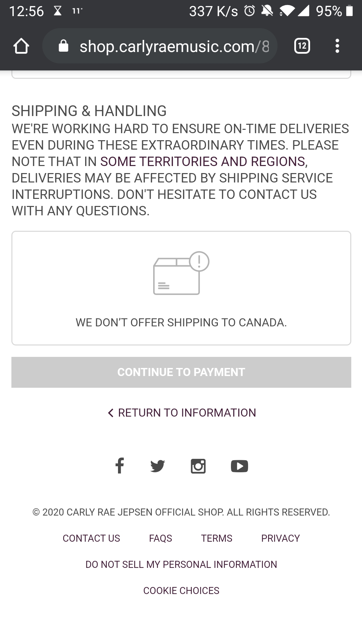Open the YouTube channel icon

(239, 466)
